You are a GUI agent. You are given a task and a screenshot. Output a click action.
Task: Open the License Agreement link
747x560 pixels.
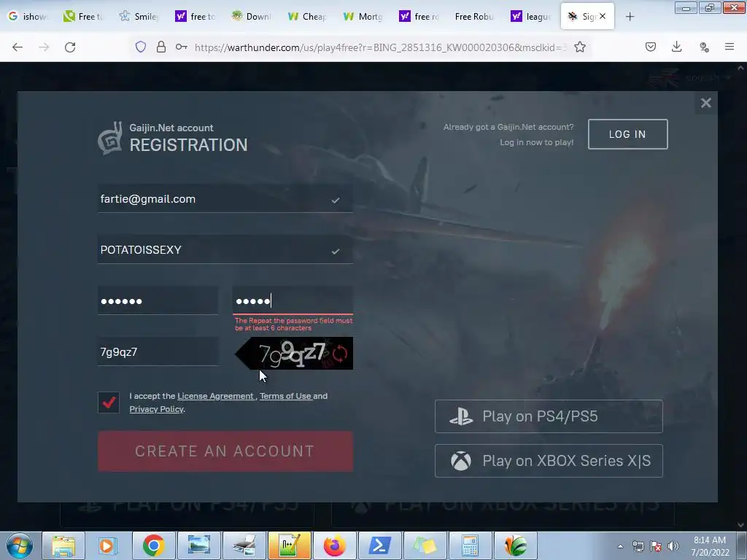point(215,396)
